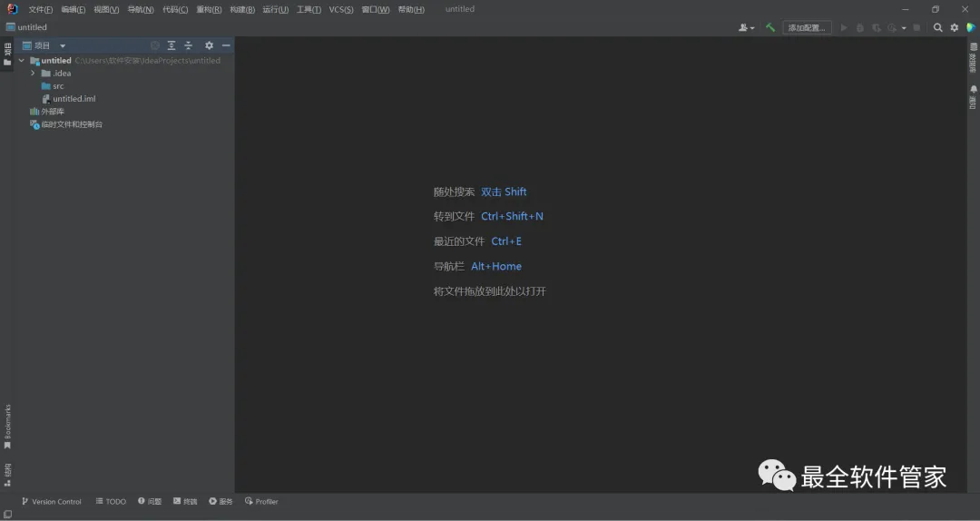
Task: Open the 终端 terminal tool window
Action: 185,502
